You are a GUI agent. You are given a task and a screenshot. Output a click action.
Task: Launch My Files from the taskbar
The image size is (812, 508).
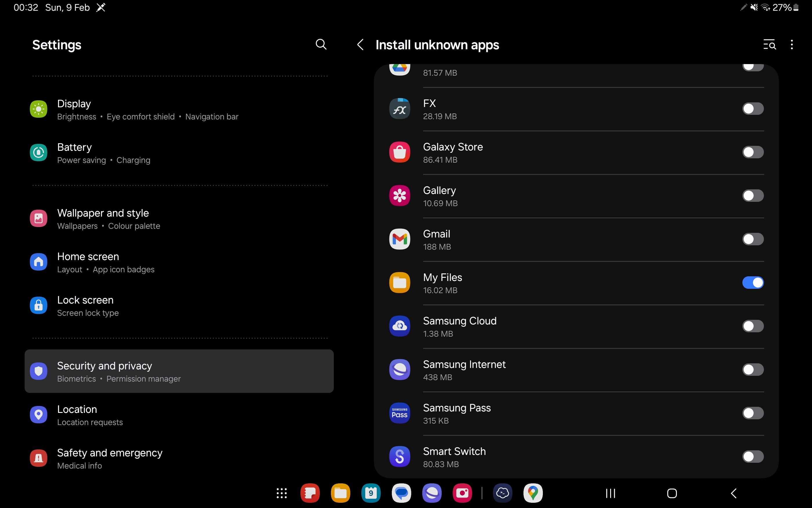(x=340, y=493)
